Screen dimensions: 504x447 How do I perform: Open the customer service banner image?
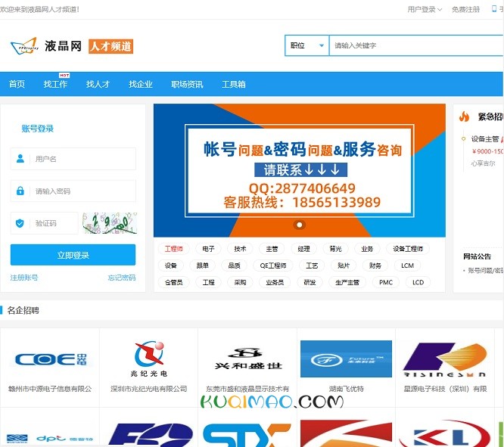pyautogui.click(x=300, y=170)
